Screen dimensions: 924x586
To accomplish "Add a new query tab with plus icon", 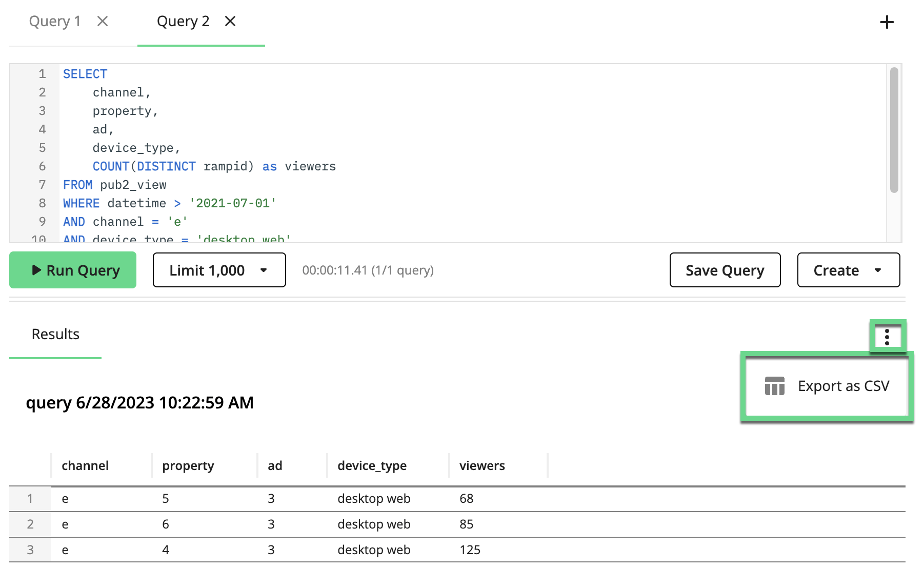I will [x=887, y=22].
